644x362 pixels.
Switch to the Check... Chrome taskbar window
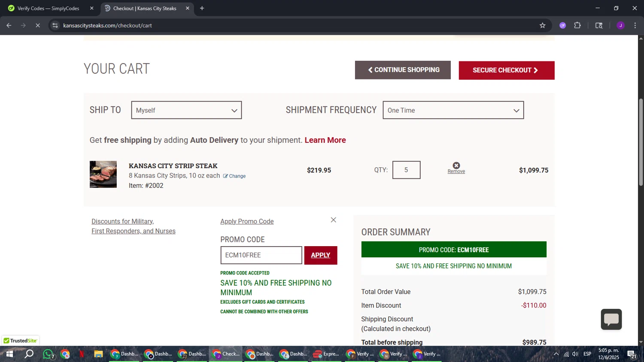click(226, 354)
